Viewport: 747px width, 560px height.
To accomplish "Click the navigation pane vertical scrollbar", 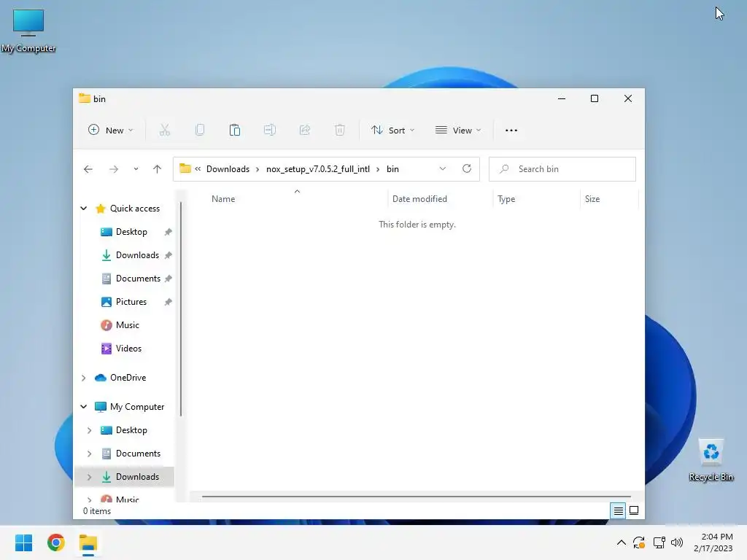I will click(x=181, y=309).
